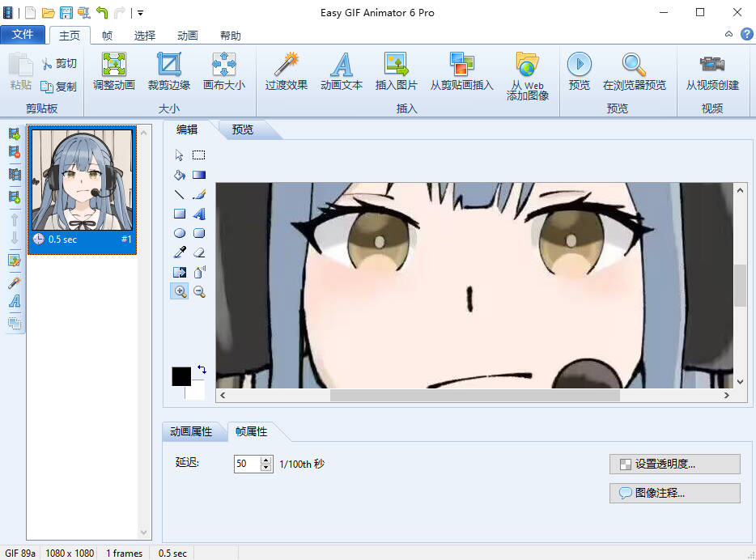Screen dimensions: 756x560
Task: Select the rectangular marquee selection tool
Action: (198, 155)
